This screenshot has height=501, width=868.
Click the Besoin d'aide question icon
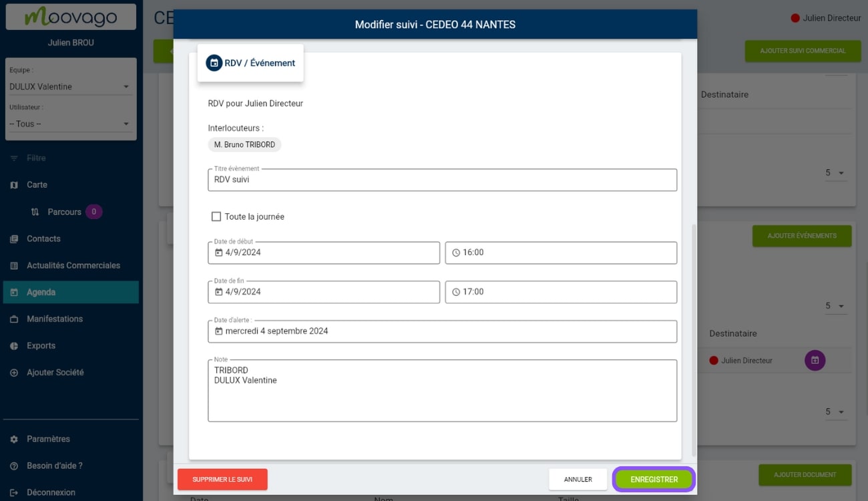coord(14,466)
